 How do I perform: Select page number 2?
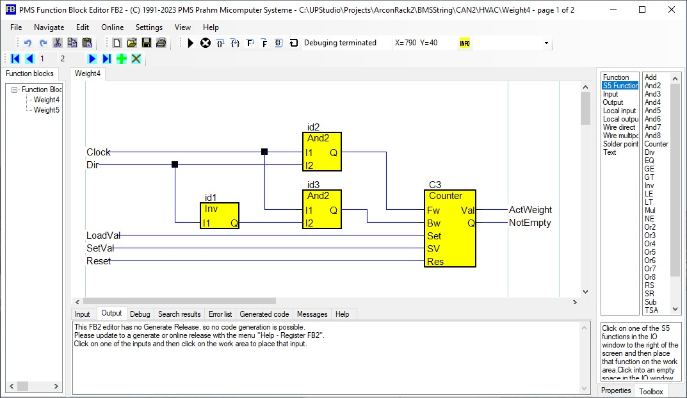pyautogui.click(x=63, y=59)
